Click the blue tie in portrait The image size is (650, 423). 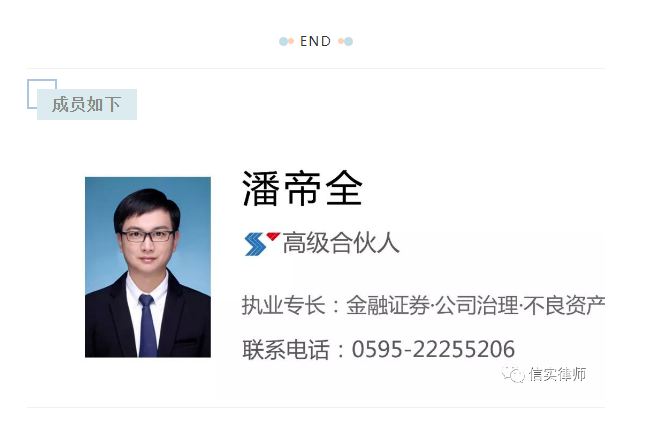(148, 325)
